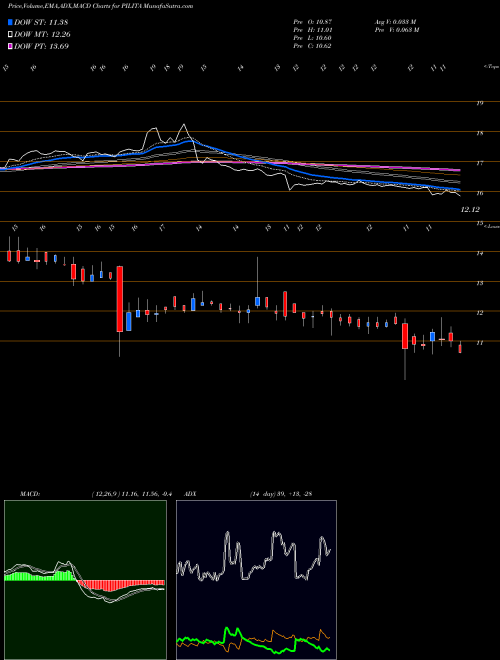Click the 12 price axis label
The height and width of the screenshot is (660, 500).
click(x=479, y=313)
